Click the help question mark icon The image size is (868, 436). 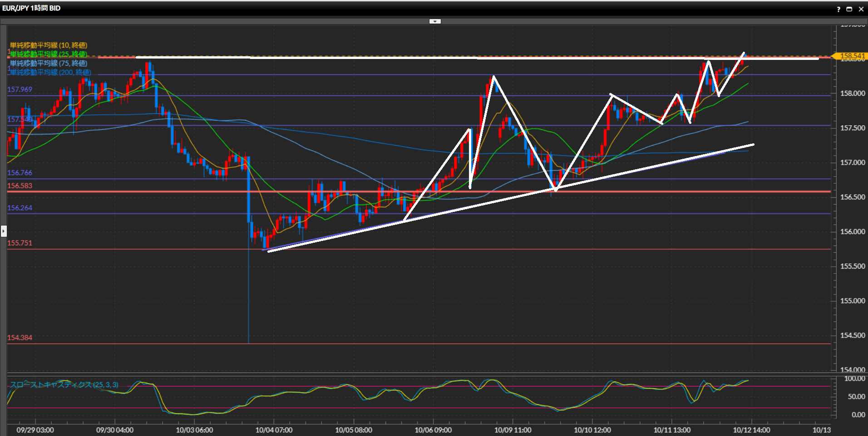pos(838,9)
